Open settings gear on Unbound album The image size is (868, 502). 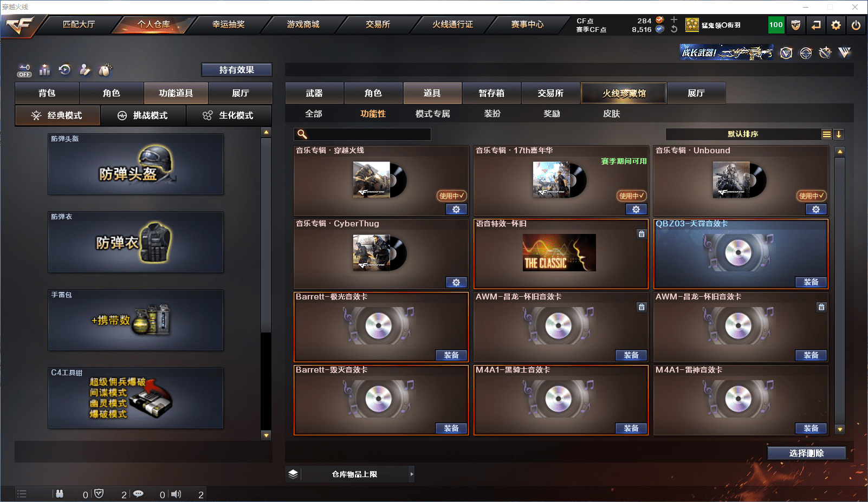[816, 209]
